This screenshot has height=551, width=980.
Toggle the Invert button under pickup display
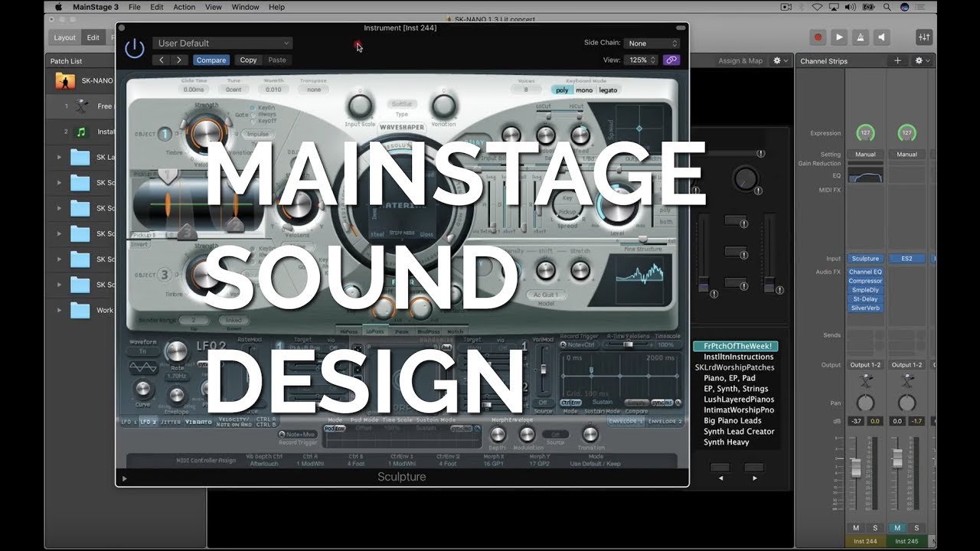139,245
